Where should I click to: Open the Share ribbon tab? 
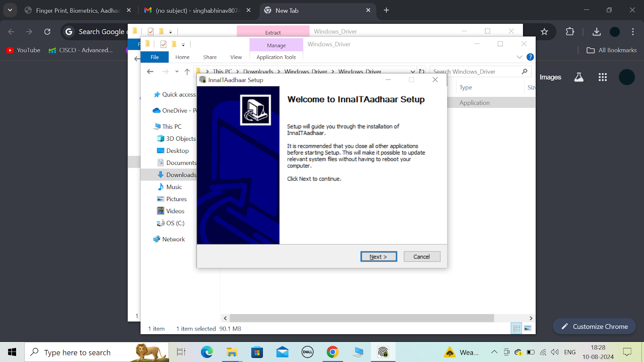pyautogui.click(x=210, y=57)
